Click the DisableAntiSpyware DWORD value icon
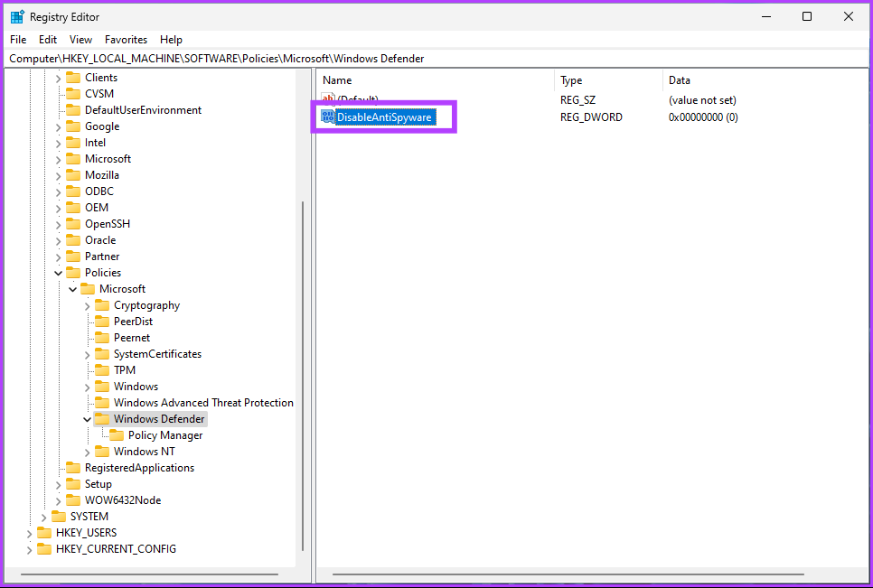Viewport: 873px width, 588px height. pyautogui.click(x=327, y=117)
